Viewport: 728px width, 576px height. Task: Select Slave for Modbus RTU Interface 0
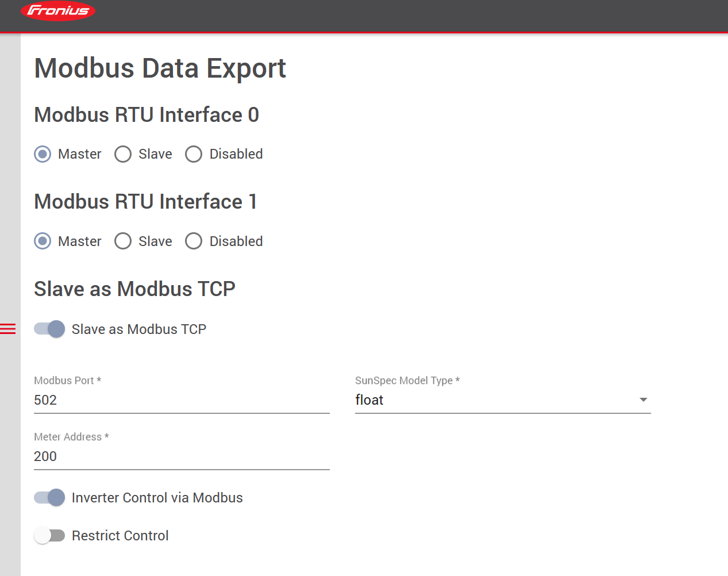click(123, 154)
